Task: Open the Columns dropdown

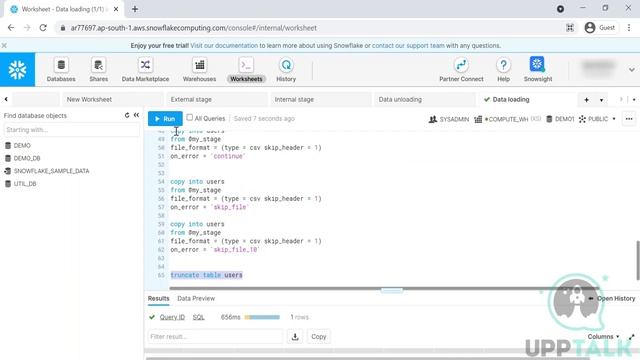Action: pos(603,337)
